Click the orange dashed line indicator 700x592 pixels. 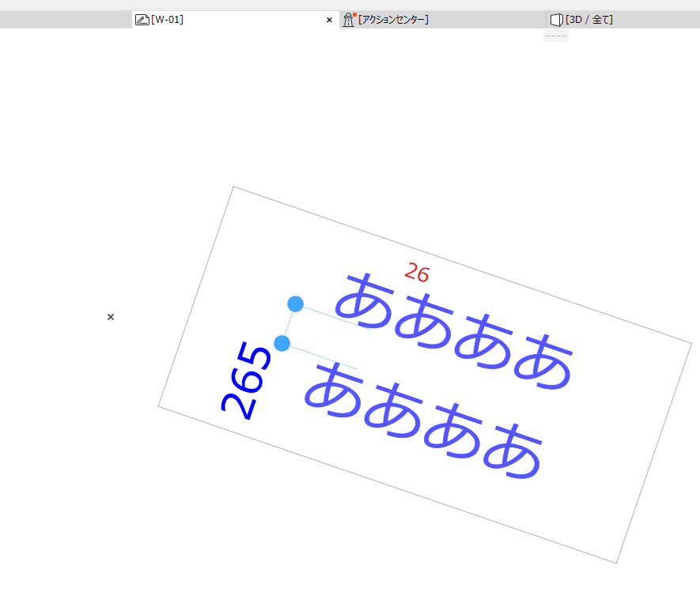[x=556, y=36]
